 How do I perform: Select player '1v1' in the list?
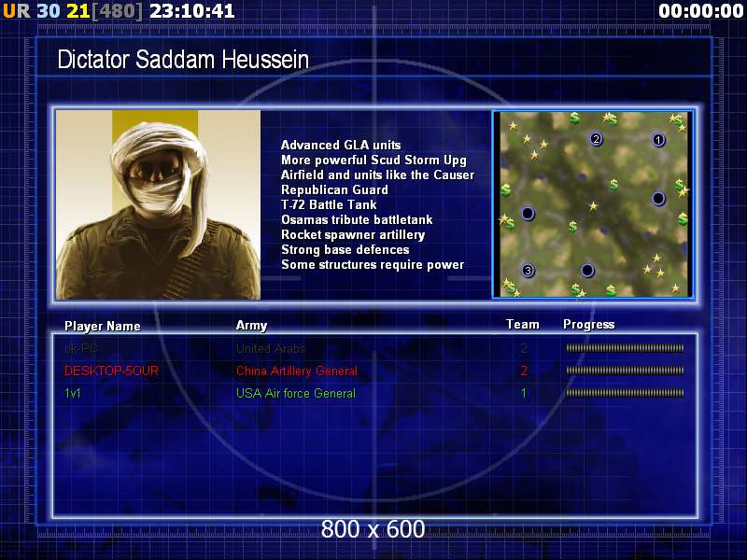pyautogui.click(x=73, y=393)
